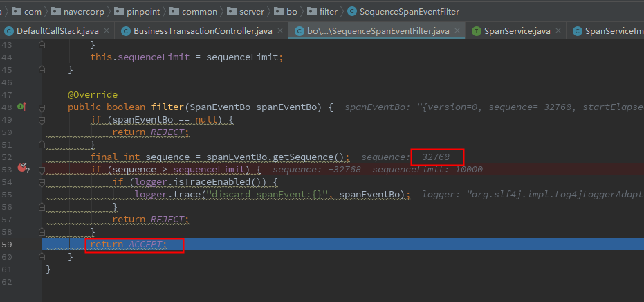Click inline hint 'sequence: -32768' on line 53
Image resolution: width=644 pixels, height=302 pixels.
[x=317, y=170]
